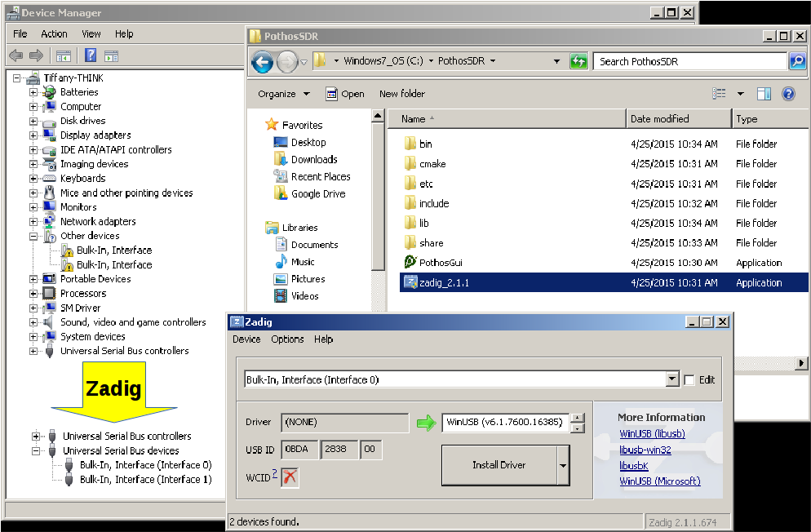
Task: Open the Device Manager Action menu
Action: coord(55,33)
